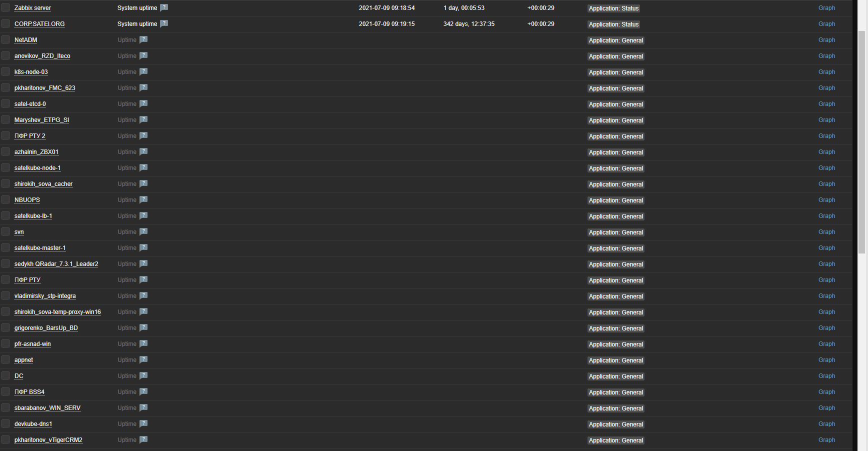Tick the checkbox beside pkharitonov_vTigerCRM2
This screenshot has width=868, height=451.
(x=5, y=439)
